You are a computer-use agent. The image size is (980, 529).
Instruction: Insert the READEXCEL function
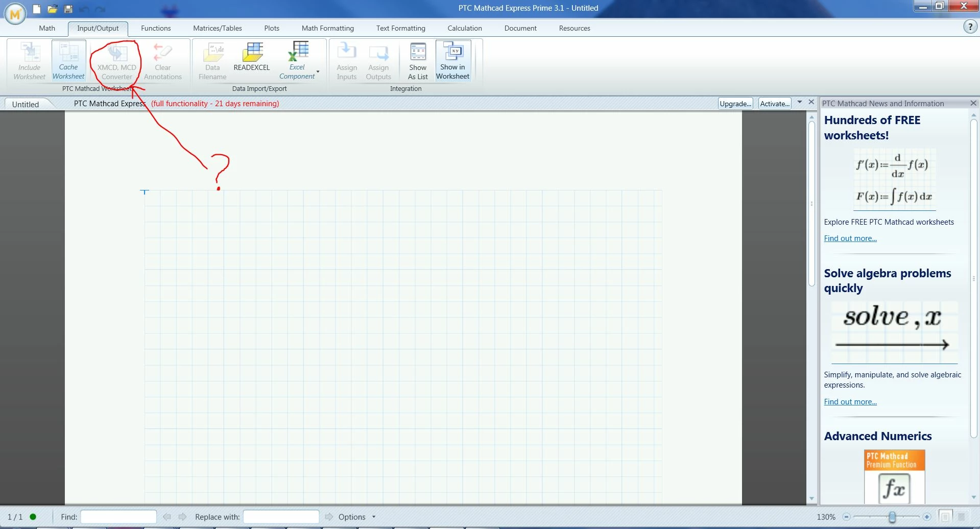pos(252,57)
